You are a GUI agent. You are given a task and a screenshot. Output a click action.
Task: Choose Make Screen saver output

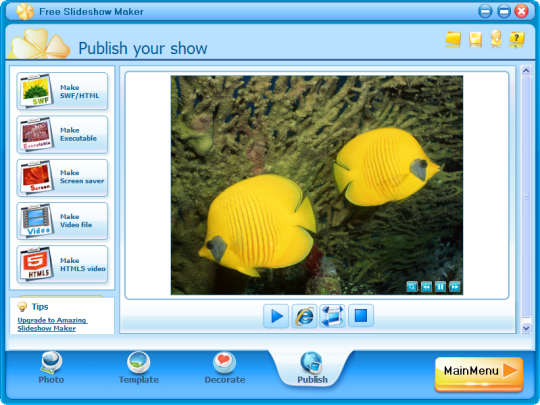point(62,177)
